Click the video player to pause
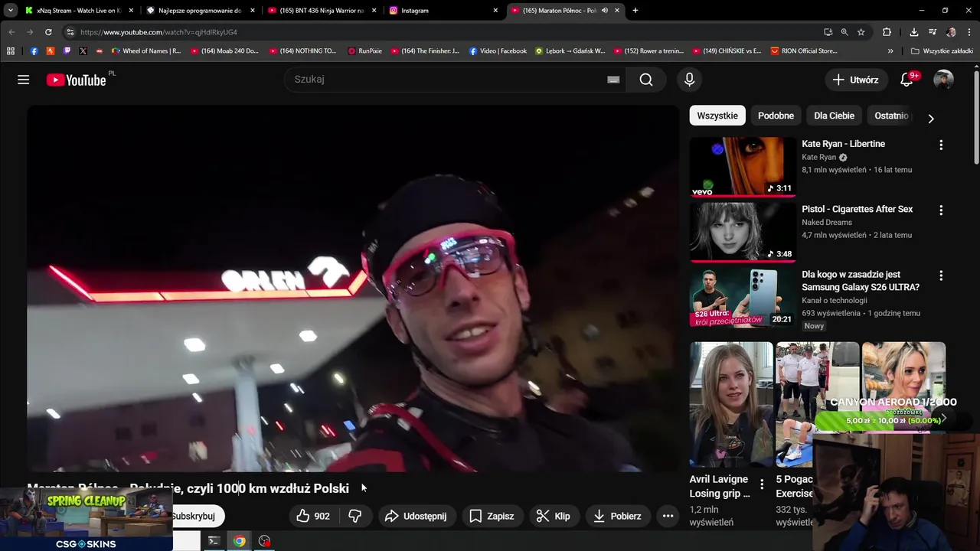Screen dimensions: 980x551 [353, 289]
